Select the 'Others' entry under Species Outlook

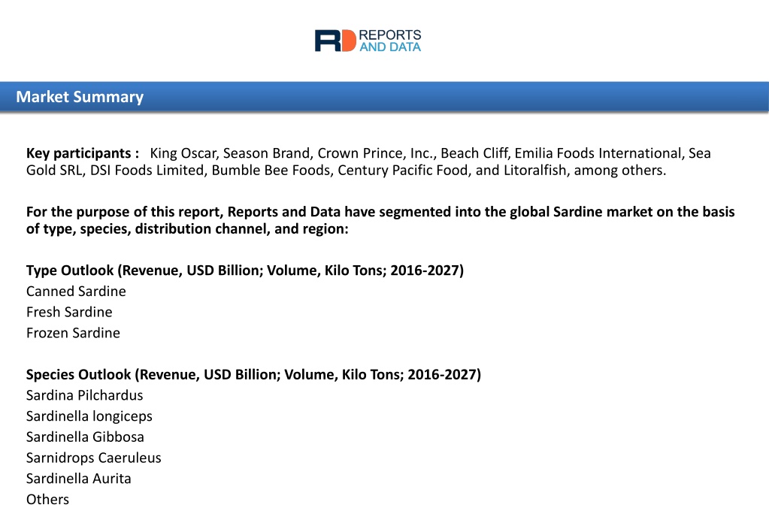tap(47, 500)
